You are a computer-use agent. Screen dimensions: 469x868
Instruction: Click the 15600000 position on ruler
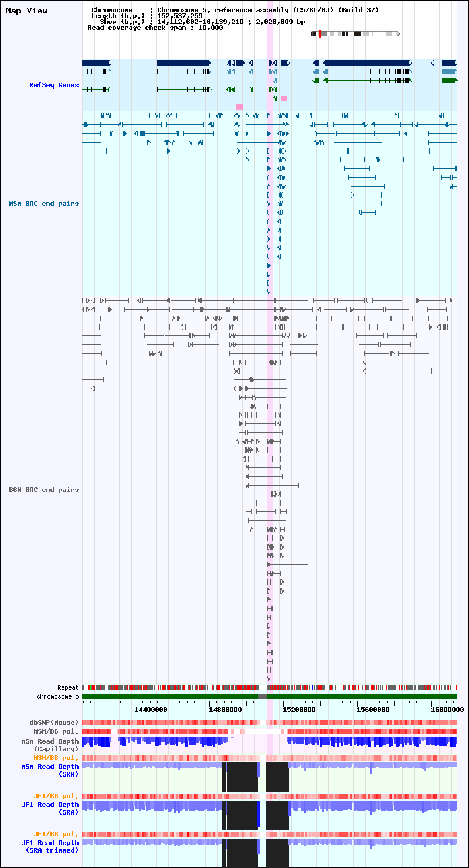373,709
